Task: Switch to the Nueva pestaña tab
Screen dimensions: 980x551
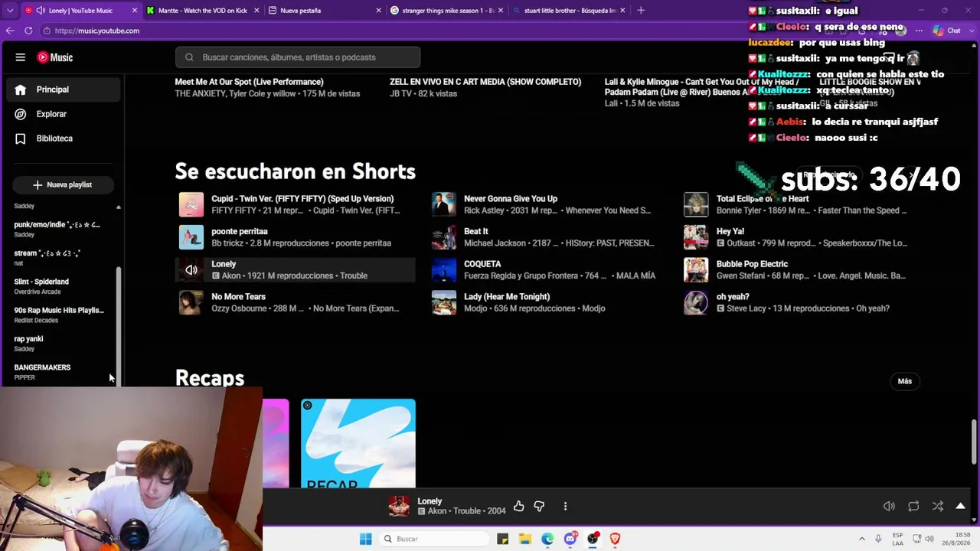Action: pyautogui.click(x=325, y=11)
